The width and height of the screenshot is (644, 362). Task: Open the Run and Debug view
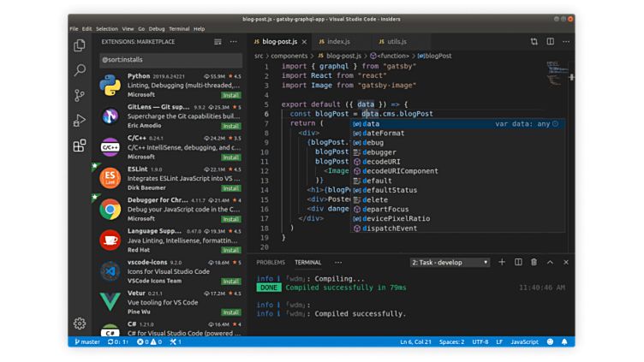coord(80,121)
